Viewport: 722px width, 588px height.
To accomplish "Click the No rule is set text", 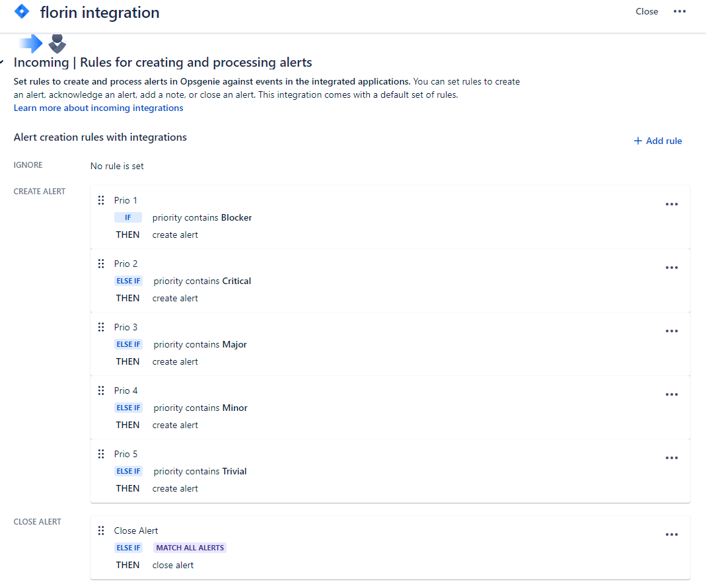I will point(117,166).
